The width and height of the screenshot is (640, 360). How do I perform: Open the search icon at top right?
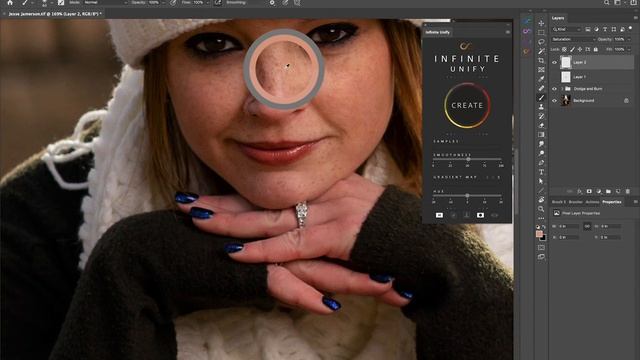607,3
